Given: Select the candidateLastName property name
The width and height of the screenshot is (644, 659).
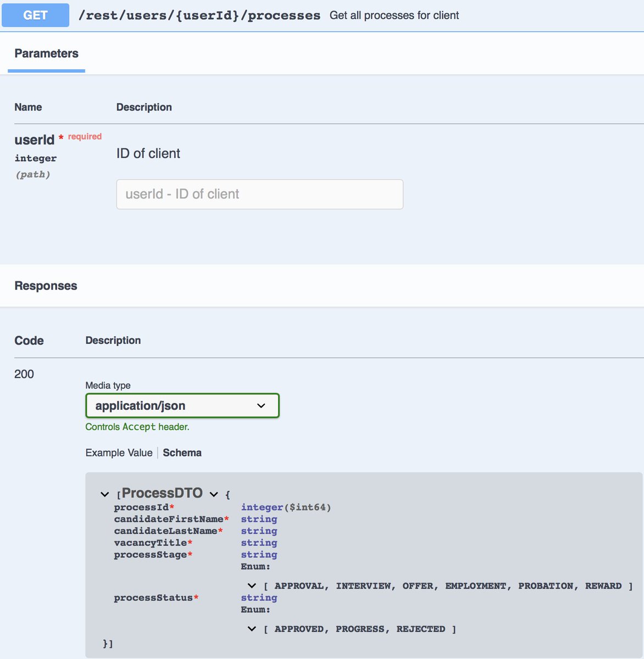Looking at the screenshot, I should tap(165, 531).
